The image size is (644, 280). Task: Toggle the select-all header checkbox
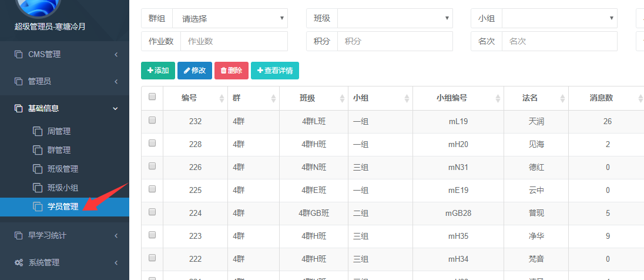tap(152, 97)
